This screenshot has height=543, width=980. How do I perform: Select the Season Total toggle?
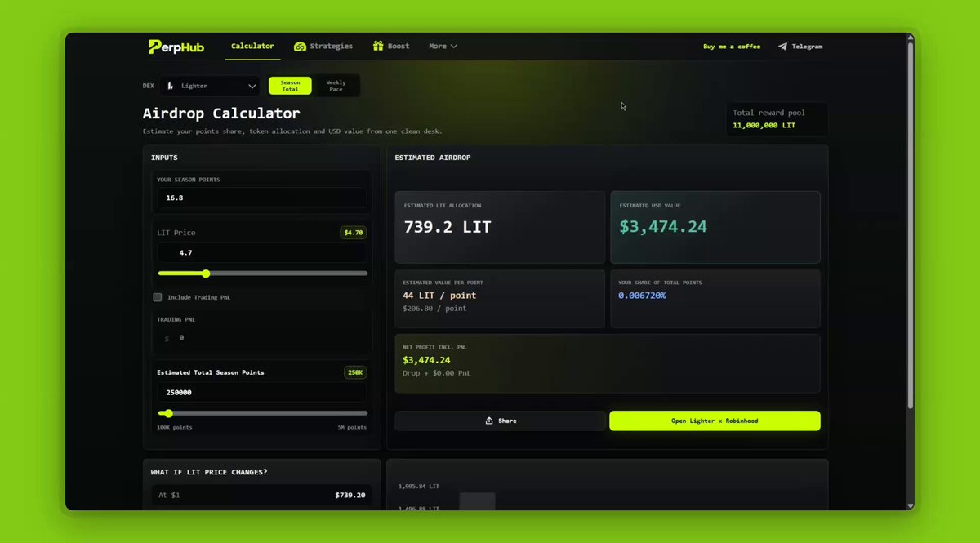tap(290, 86)
